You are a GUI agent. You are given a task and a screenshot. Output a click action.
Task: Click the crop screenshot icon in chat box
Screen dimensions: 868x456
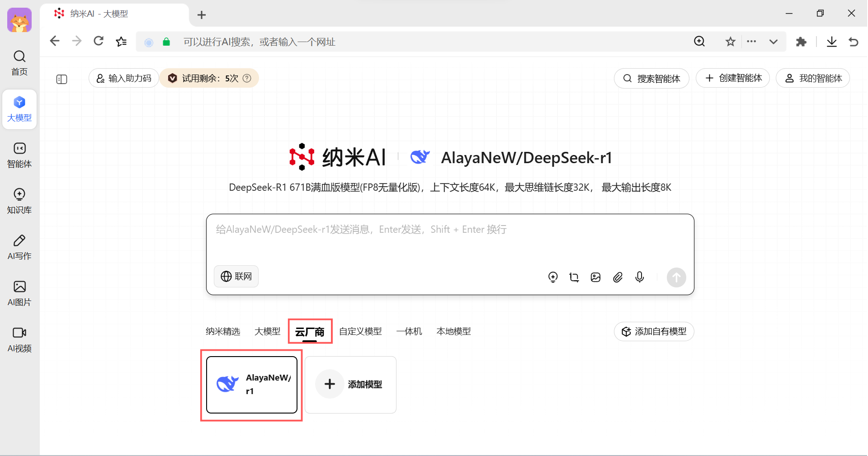[574, 277]
